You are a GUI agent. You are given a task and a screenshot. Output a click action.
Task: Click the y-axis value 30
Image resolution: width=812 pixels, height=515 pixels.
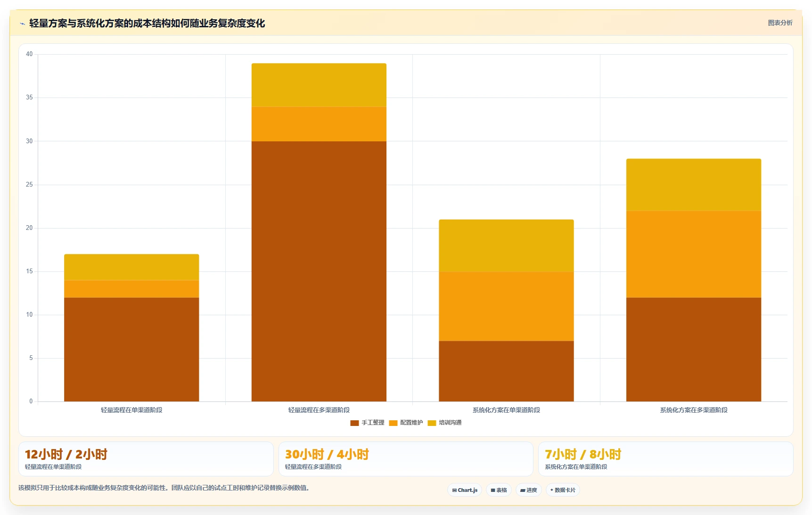tap(29, 141)
